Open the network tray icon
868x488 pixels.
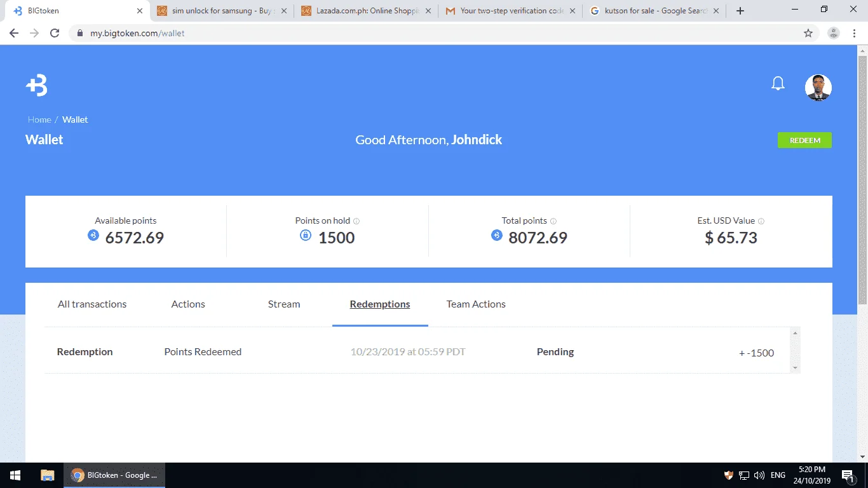pyautogui.click(x=744, y=475)
